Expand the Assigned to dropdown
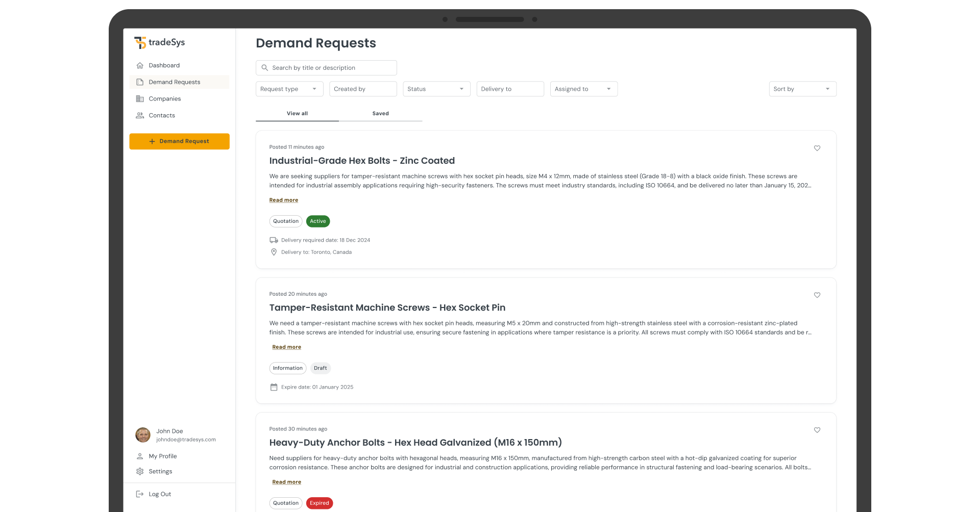This screenshot has width=980, height=512. point(583,89)
